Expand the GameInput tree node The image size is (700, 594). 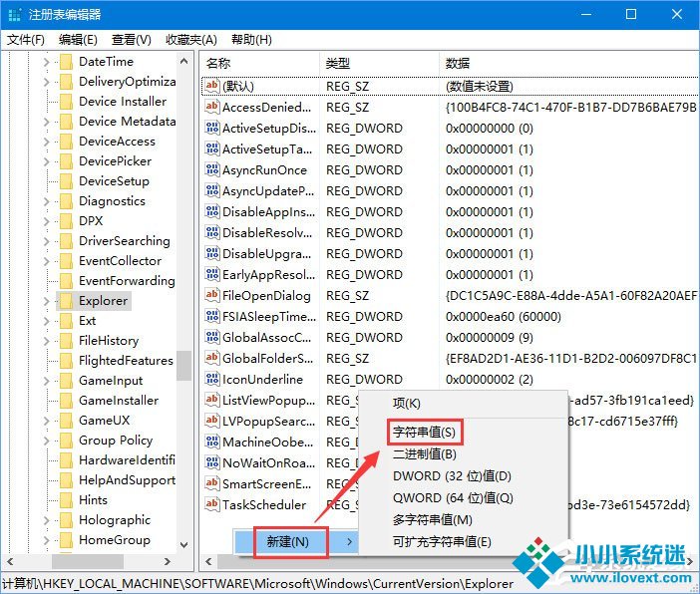[46, 381]
